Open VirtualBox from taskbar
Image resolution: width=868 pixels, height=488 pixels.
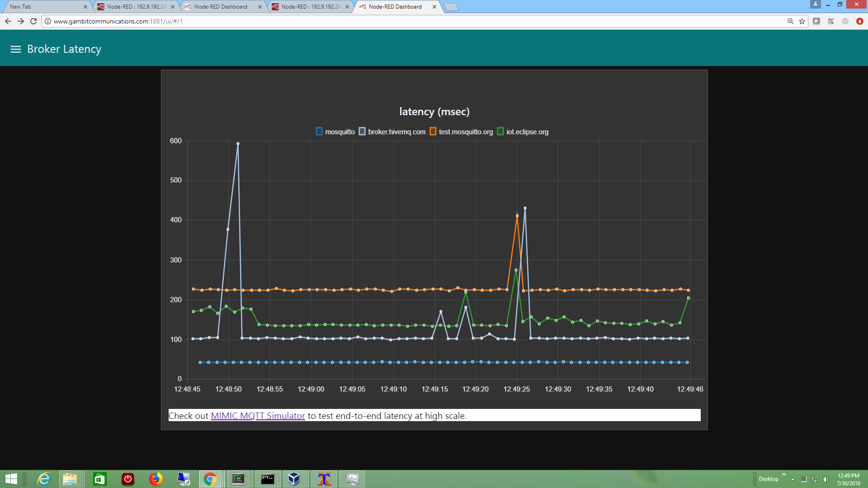[x=294, y=479]
